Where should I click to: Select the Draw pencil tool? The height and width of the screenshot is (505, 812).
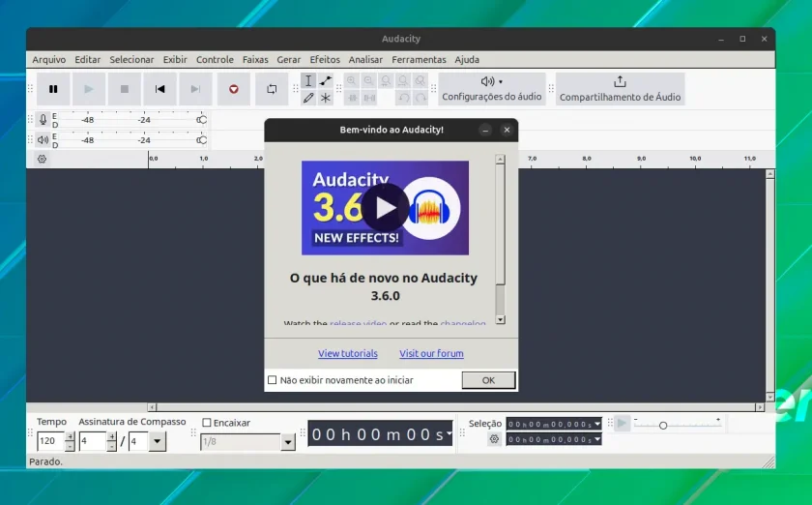pos(308,98)
